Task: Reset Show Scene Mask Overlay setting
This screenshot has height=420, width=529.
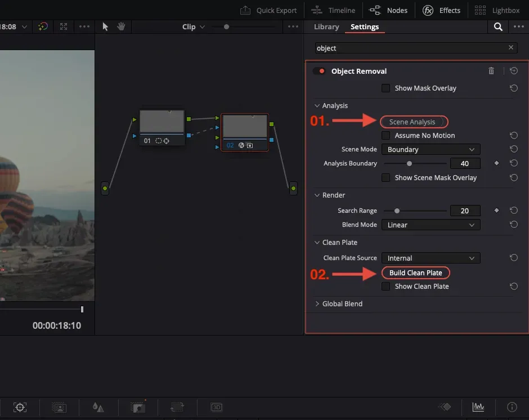Action: coord(513,177)
